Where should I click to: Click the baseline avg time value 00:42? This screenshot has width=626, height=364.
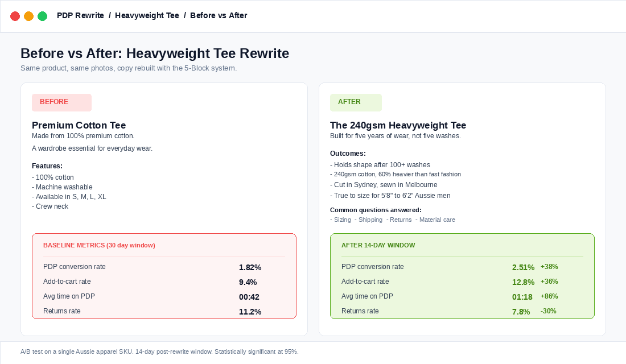pyautogui.click(x=249, y=297)
